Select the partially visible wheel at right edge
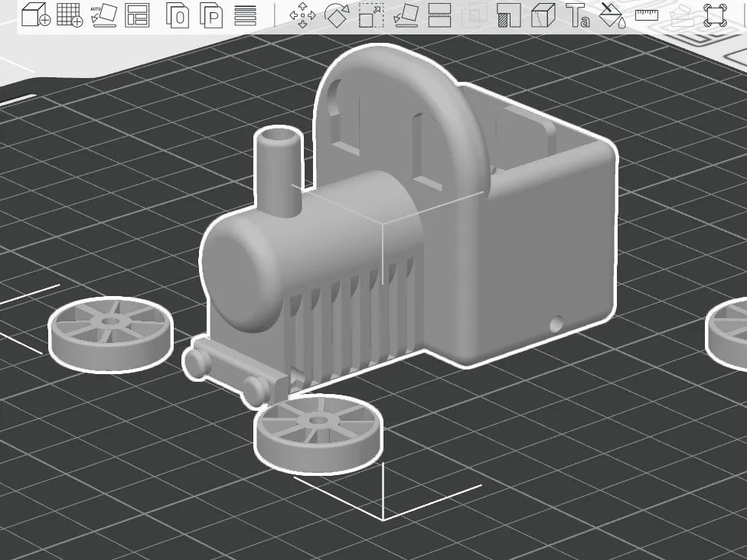The width and height of the screenshot is (747, 560). [x=727, y=334]
